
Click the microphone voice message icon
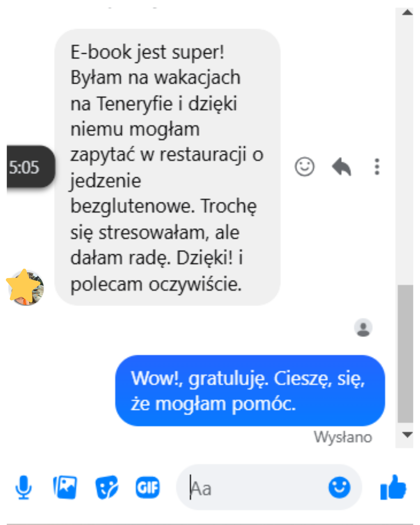pyautogui.click(x=23, y=487)
